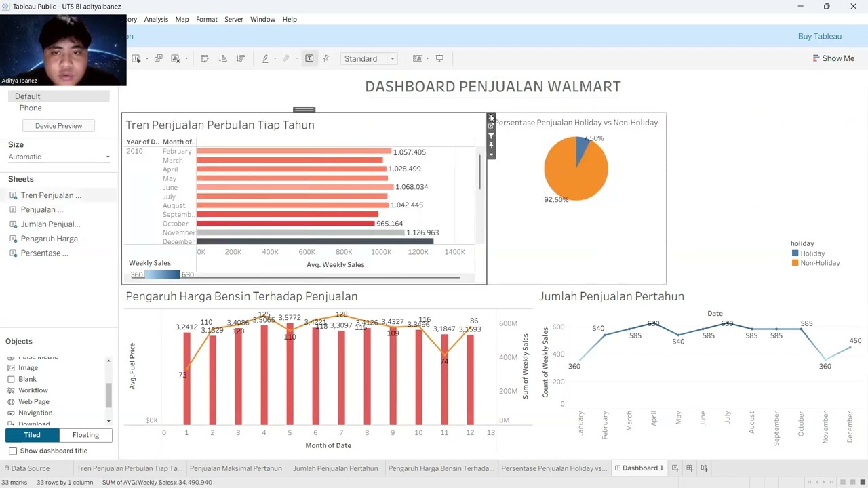Screen dimensions: 868x488
Task: Switch to the Data Source tab
Action: (x=27, y=468)
